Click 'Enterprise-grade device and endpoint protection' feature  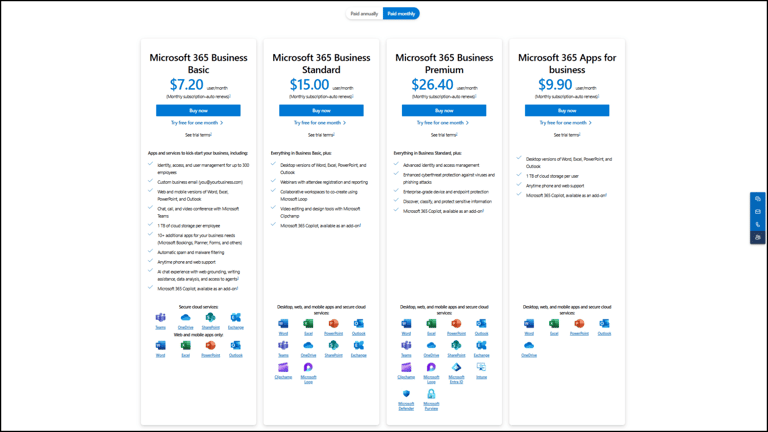coord(446,192)
